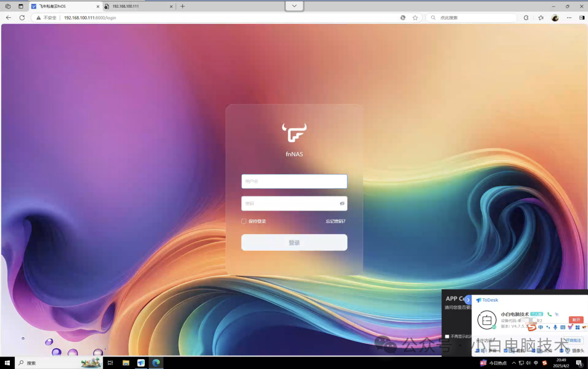Open the browser profile avatar
Screen dimensions: 588x369
coord(555,17)
